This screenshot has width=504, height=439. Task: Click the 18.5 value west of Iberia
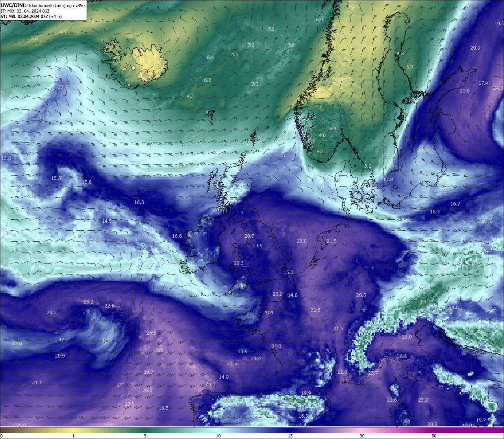pyautogui.click(x=163, y=408)
